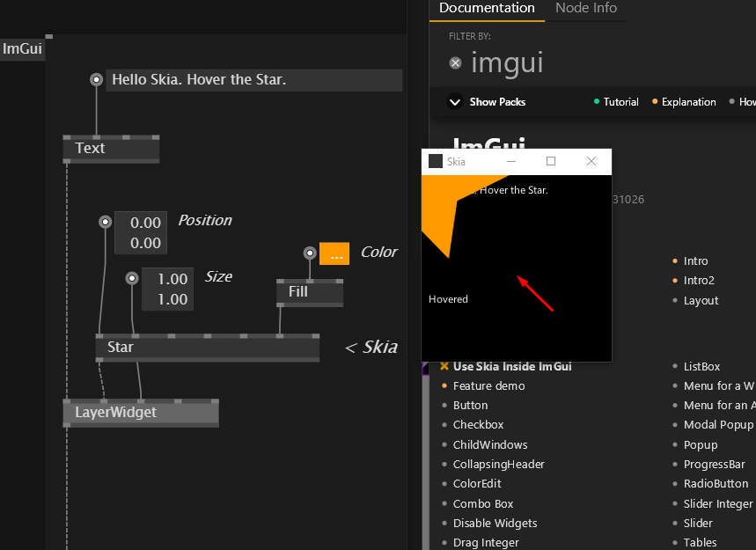Click the Position X value field
The width and height of the screenshot is (756, 550).
point(141,223)
